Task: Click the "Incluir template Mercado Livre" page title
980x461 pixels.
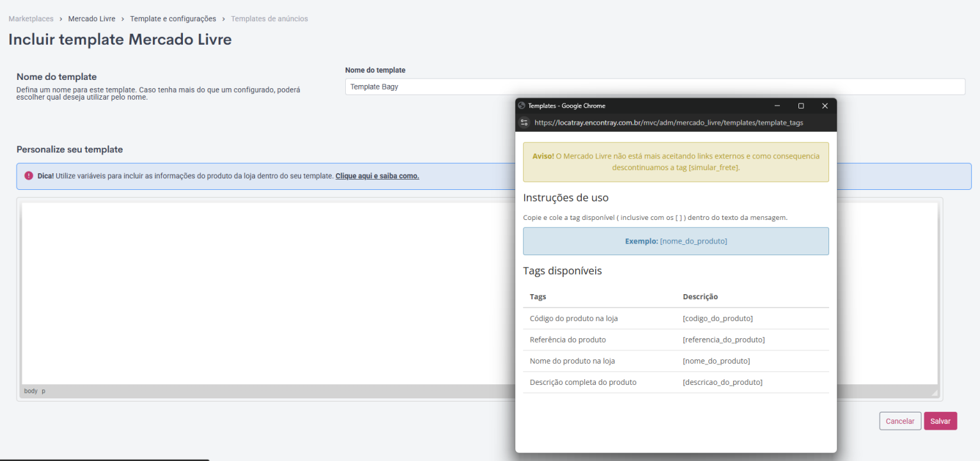Action: click(x=120, y=40)
